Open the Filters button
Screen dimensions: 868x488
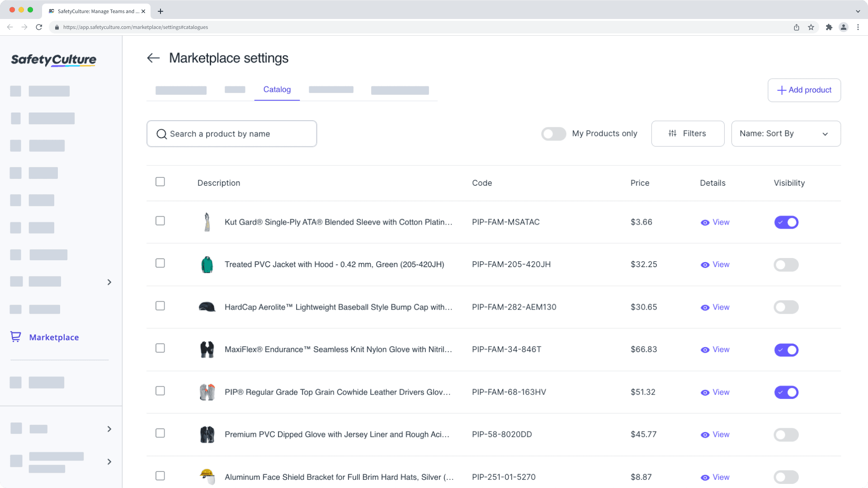coord(687,134)
